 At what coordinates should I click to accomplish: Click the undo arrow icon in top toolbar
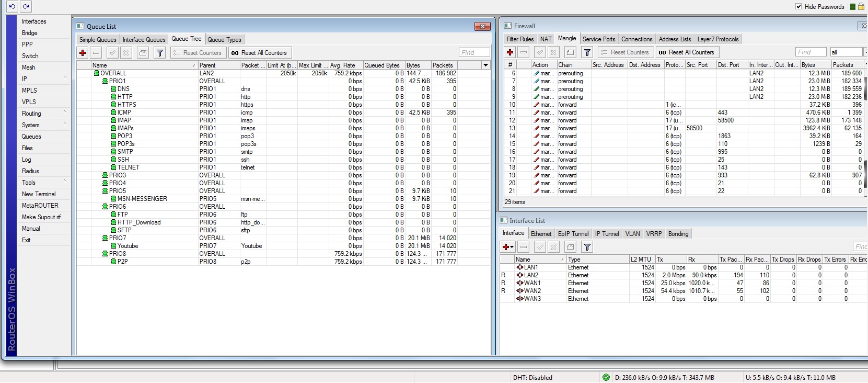[x=12, y=6]
